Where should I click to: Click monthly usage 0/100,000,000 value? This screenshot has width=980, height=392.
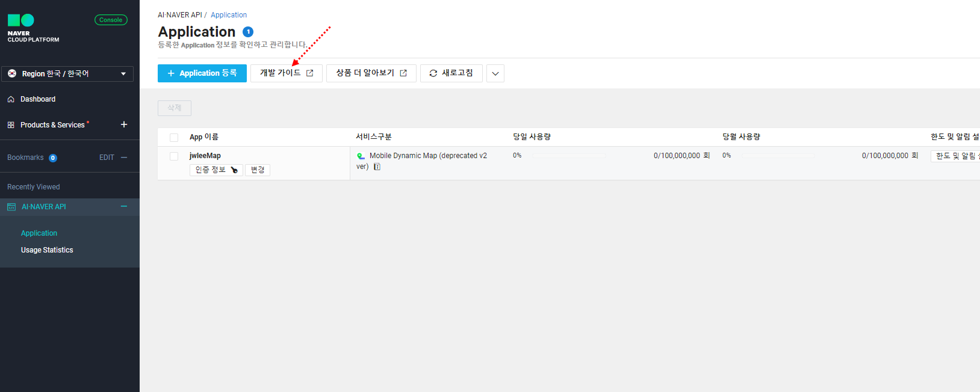890,156
